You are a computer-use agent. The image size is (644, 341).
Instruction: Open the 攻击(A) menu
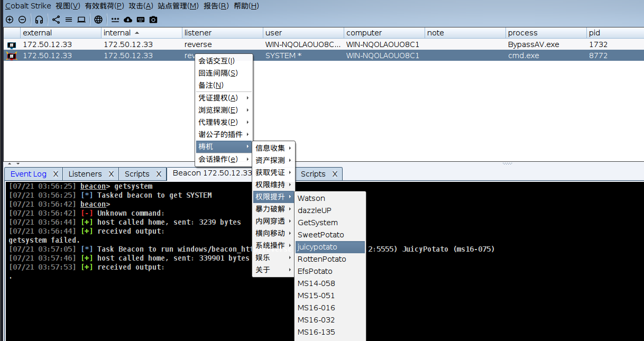[x=141, y=6]
